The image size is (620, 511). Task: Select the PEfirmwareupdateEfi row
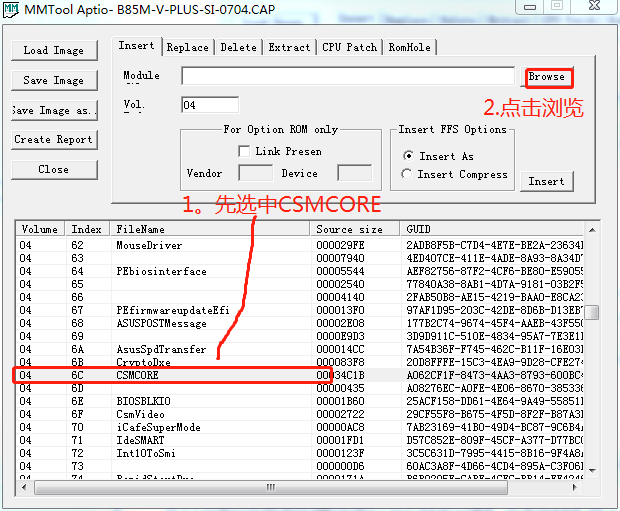point(300,310)
